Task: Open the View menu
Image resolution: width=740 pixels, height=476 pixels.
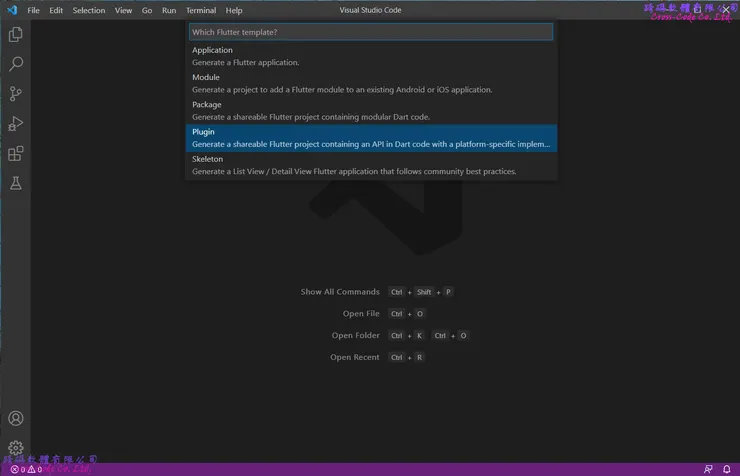Action: 123,10
